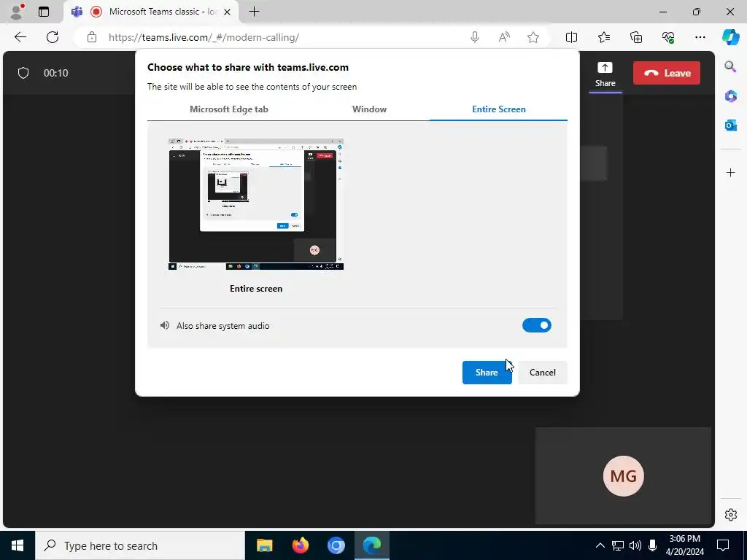This screenshot has height=560, width=747.
Task: Open network status tray icon
Action: coord(618,545)
